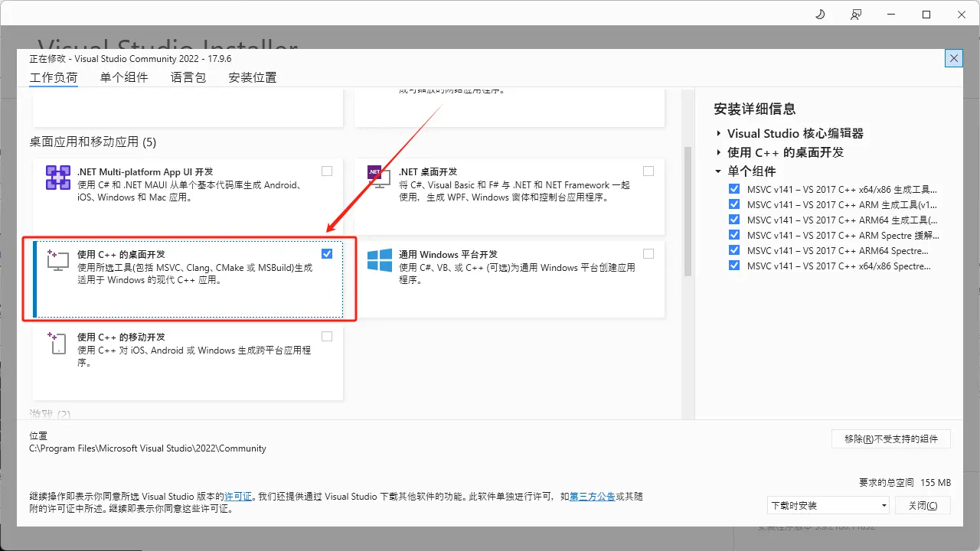Viewport: 980px width, 551px height.
Task: Enable the 使用 C++ 的移动开发 checkbox
Action: [x=327, y=337]
